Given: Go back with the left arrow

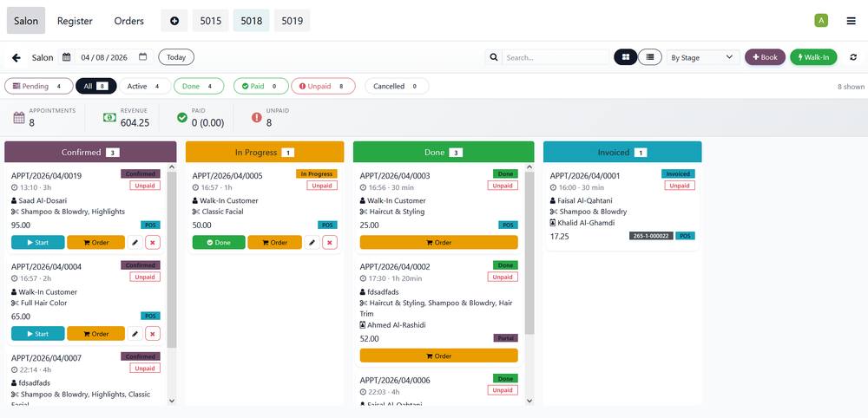Looking at the screenshot, I should point(16,57).
